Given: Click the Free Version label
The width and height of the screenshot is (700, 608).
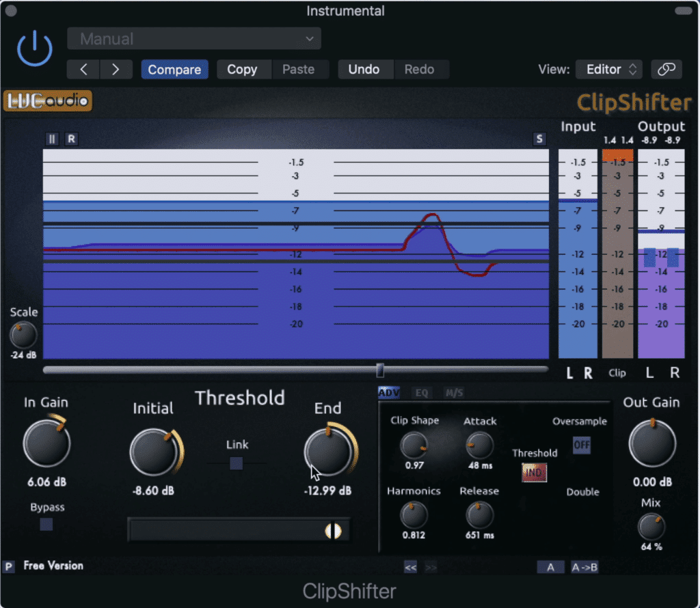Looking at the screenshot, I should (x=53, y=566).
